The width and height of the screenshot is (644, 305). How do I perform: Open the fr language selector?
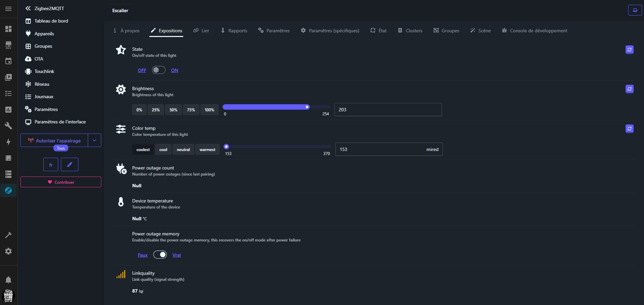[x=51, y=165]
